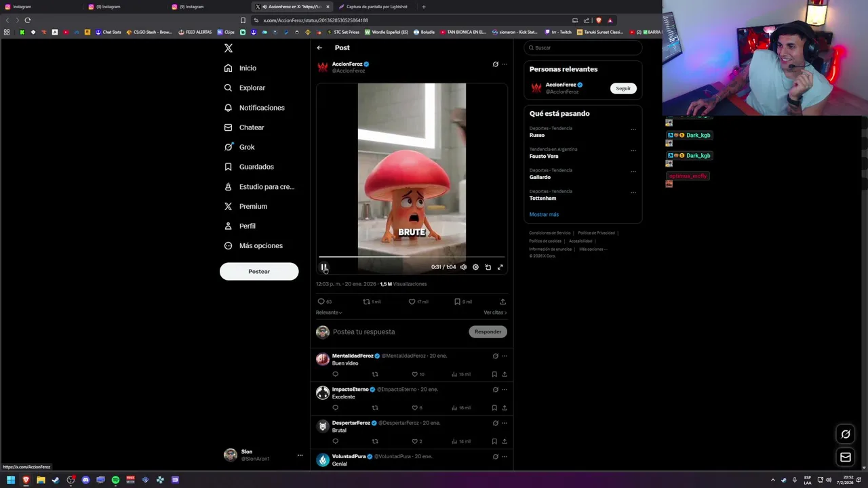Mute the video sound
The image size is (868, 488).
coord(463,267)
